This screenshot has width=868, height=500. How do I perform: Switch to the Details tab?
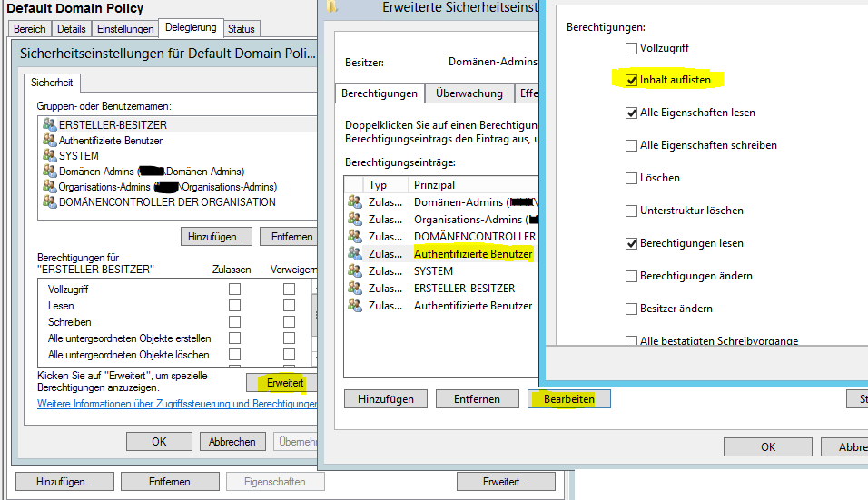click(72, 29)
